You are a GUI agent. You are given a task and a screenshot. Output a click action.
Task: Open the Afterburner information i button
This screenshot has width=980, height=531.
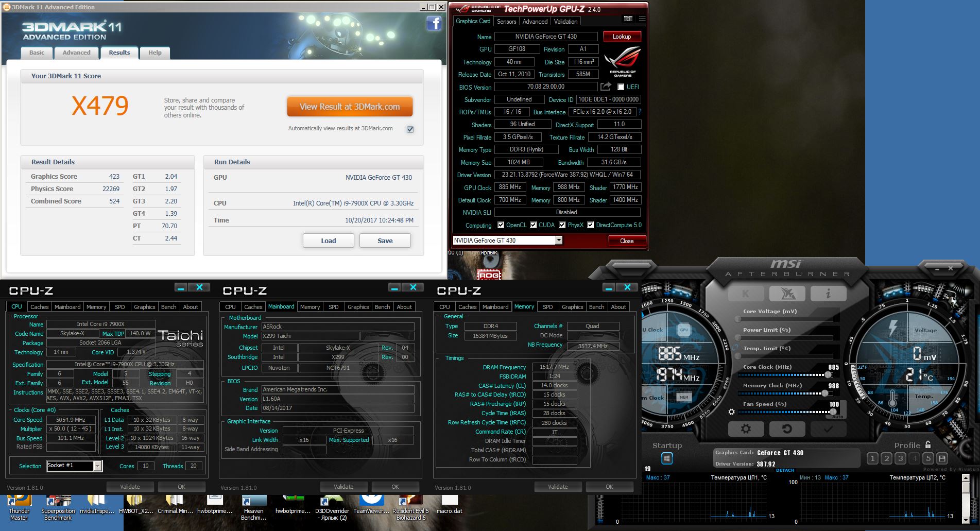point(828,294)
